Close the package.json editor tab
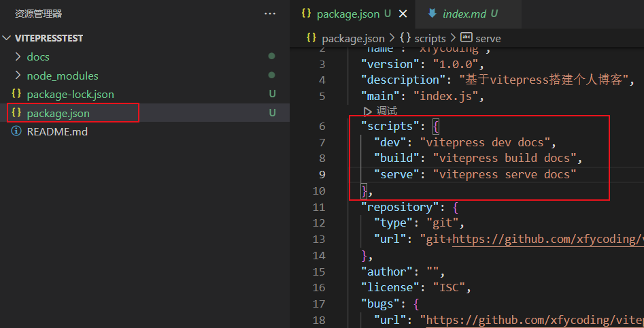 403,14
